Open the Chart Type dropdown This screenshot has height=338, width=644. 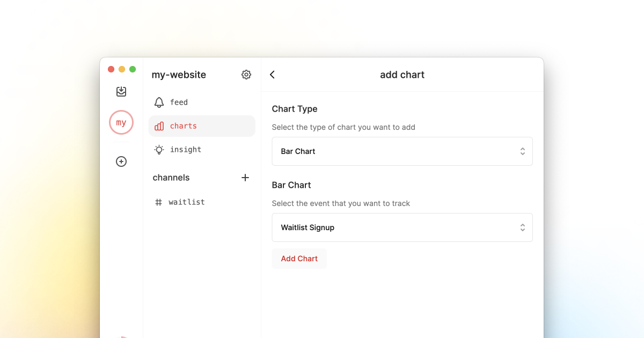pos(402,151)
